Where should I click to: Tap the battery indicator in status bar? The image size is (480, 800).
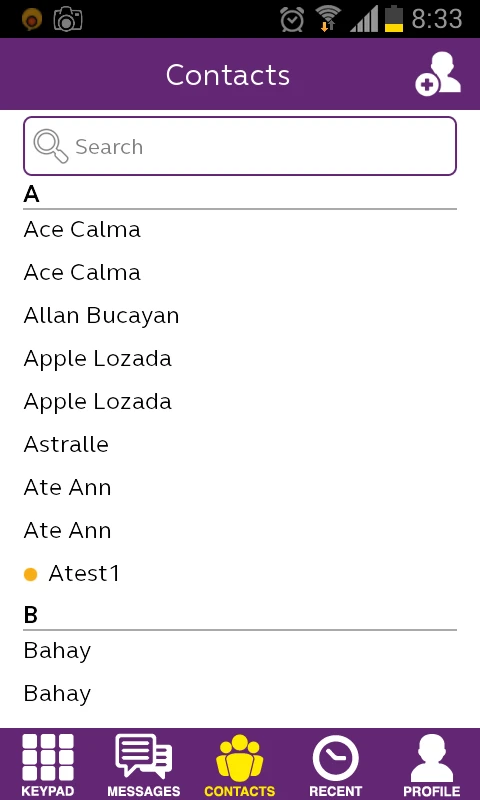[x=394, y=18]
